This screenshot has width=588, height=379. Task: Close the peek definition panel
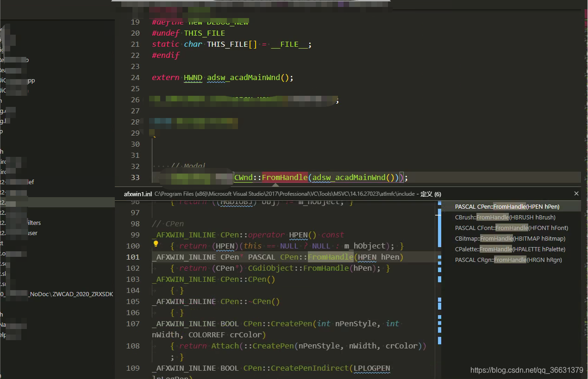coord(576,193)
